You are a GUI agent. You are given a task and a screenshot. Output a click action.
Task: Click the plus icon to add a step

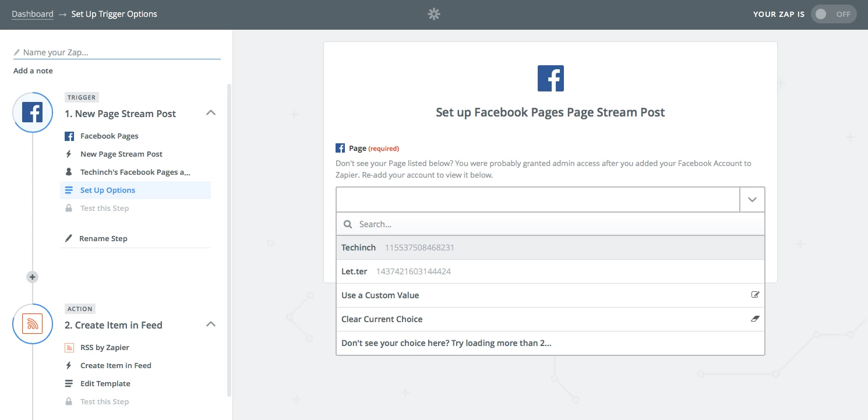tap(32, 277)
